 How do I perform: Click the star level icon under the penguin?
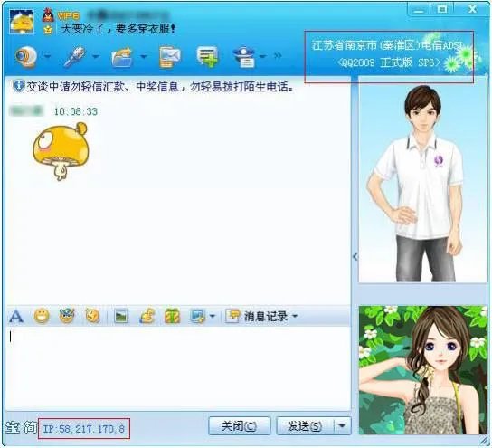[48, 30]
